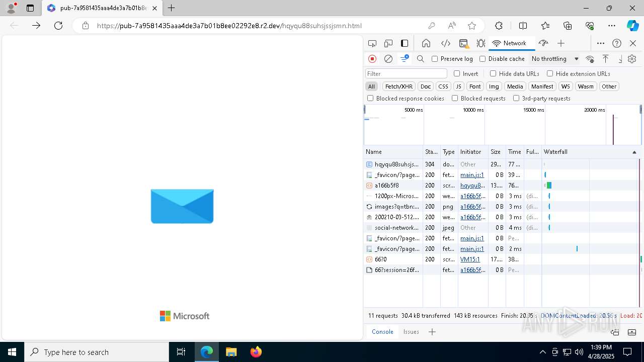Open the Console panel icon with warning
The width and height of the screenshot is (644, 362).
coord(464,43)
